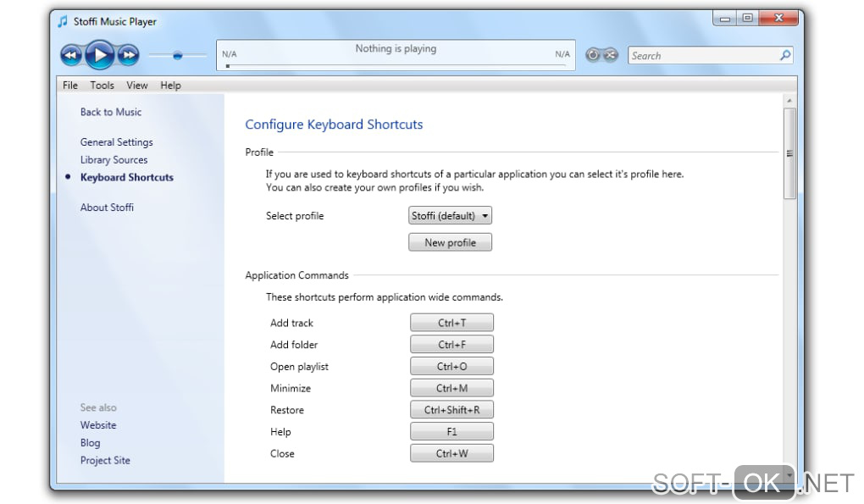Open the Tools menu
Viewport: 864px width, 504px height.
(102, 86)
